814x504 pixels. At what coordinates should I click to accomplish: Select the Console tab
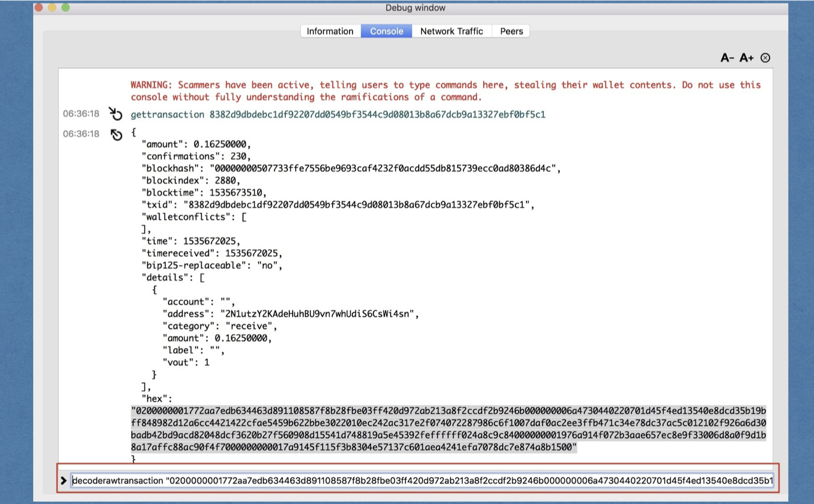coord(386,31)
